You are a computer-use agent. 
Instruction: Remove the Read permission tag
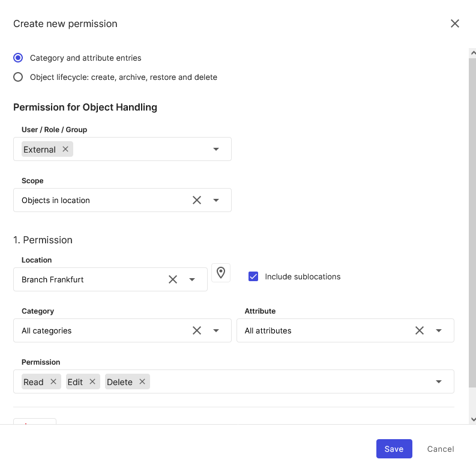coord(53,381)
